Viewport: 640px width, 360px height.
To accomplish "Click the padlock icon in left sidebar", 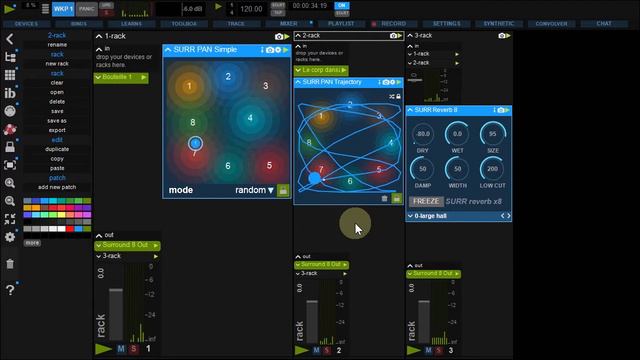I will (10, 147).
